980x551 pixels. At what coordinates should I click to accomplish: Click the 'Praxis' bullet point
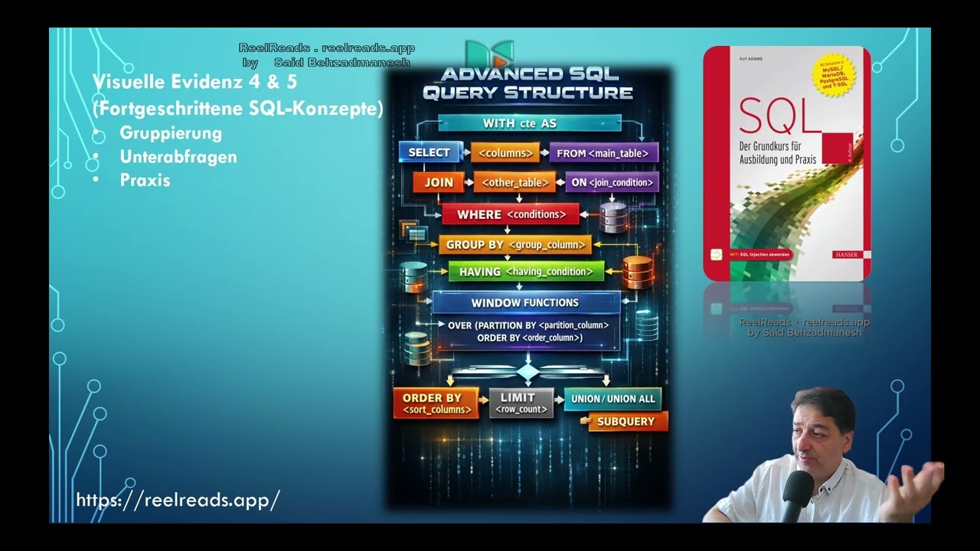(145, 181)
